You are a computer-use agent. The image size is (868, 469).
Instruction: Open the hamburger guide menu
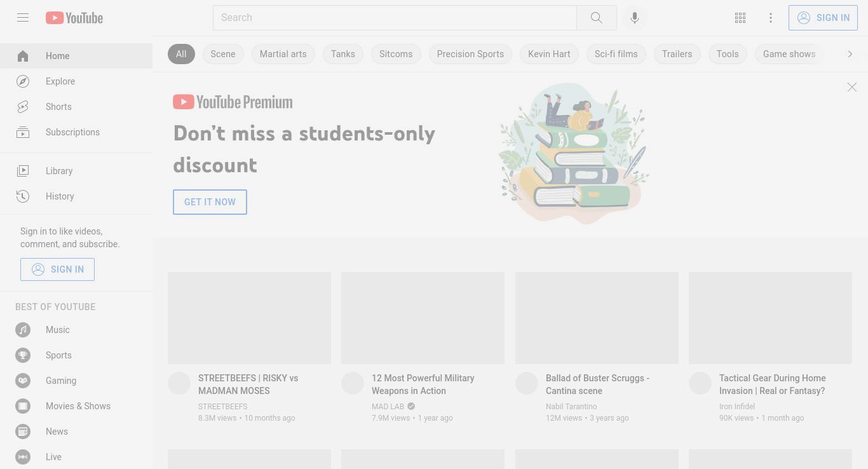click(x=23, y=18)
